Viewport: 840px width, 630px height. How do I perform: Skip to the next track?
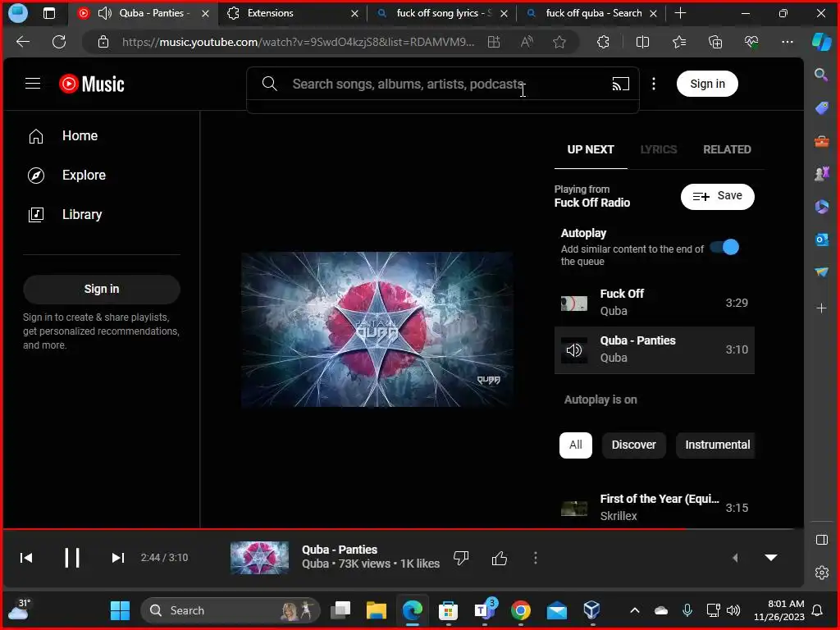click(x=118, y=558)
